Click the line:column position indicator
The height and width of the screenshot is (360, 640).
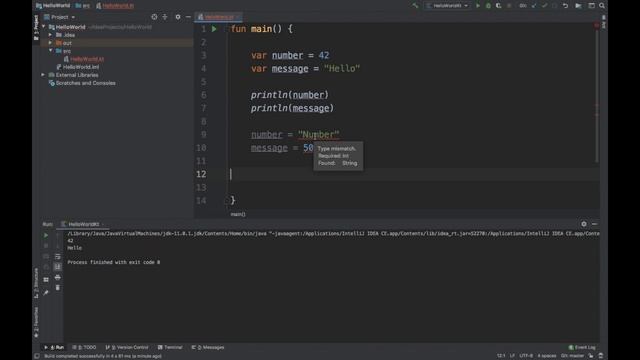pyautogui.click(x=501, y=356)
